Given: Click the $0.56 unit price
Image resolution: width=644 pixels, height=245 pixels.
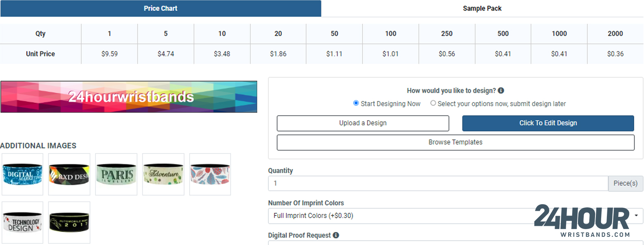Looking at the screenshot, I should (x=447, y=54).
